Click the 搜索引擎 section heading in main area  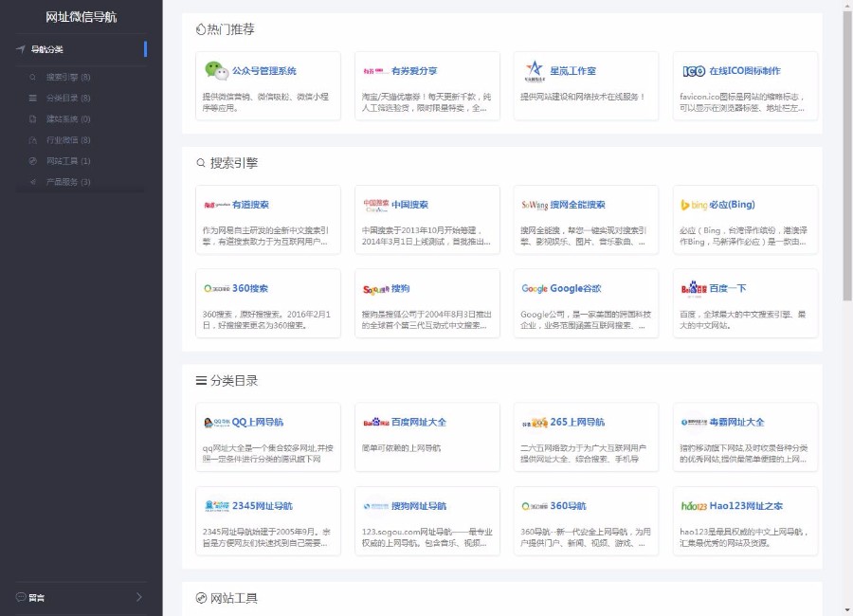click(227, 163)
